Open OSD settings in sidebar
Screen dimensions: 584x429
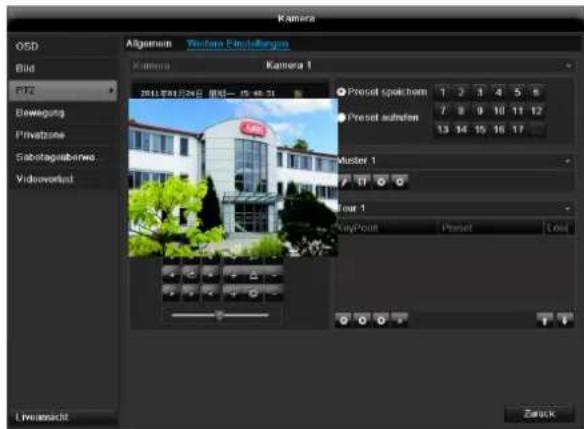click(63, 46)
